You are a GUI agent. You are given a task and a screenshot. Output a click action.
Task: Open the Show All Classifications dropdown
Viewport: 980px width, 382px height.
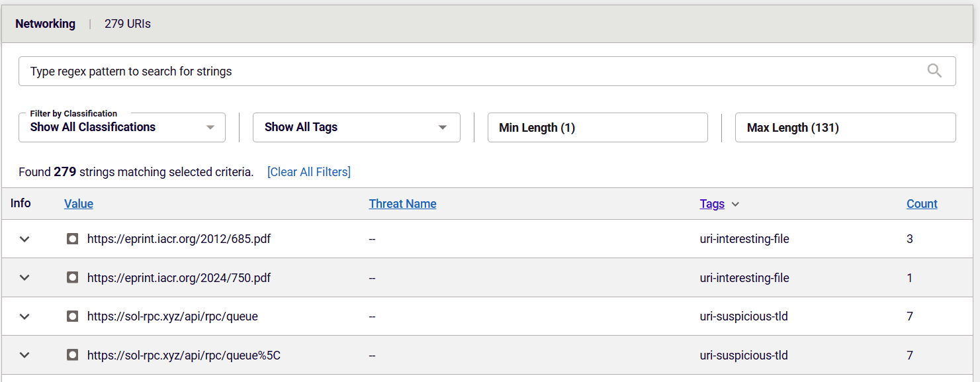[x=122, y=127]
